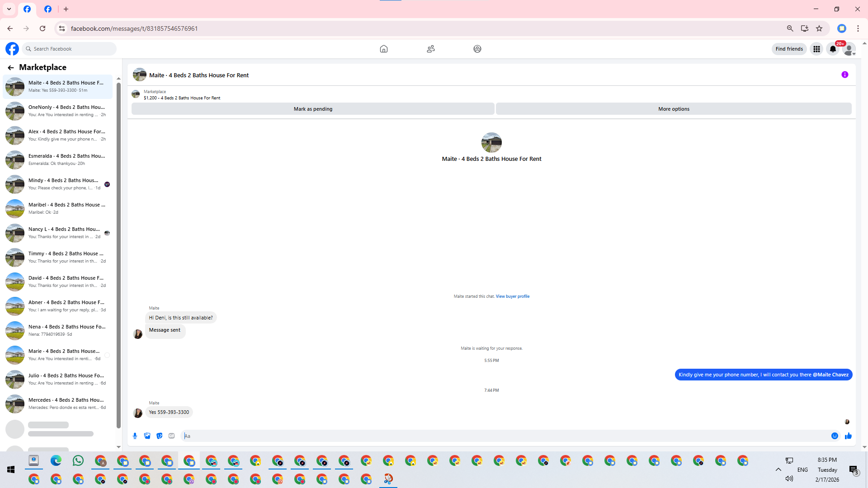Open the View buyer profile link
The height and width of the screenshot is (488, 868).
(512, 296)
